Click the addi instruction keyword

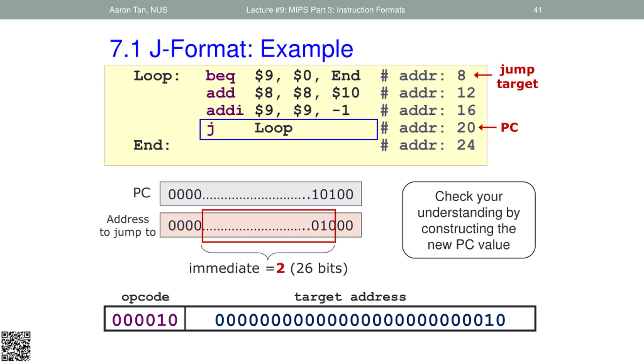point(225,110)
